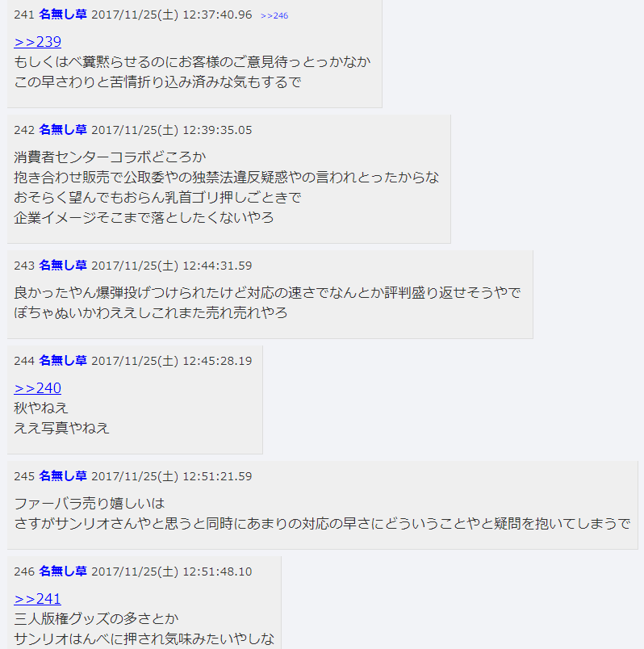Viewport: 644px width, 649px height.
Task: Click the post 245 text mentioning サンリオさん
Action: point(322,524)
